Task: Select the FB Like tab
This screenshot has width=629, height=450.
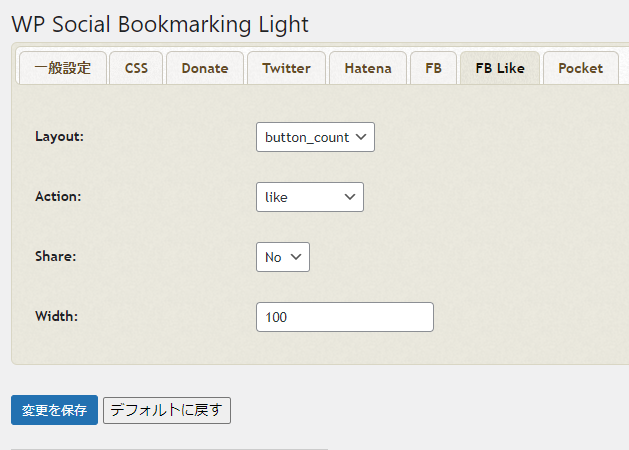Action: coord(499,68)
